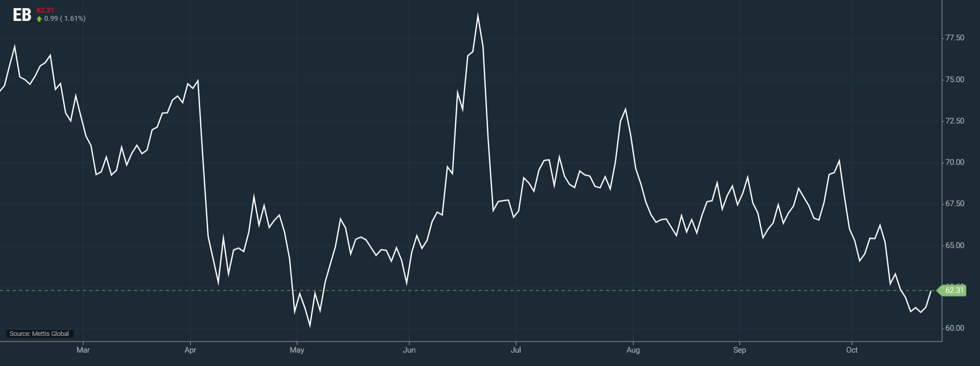Click the 65.00 price axis label
Viewport: 980px width, 366px height.
[954, 245]
